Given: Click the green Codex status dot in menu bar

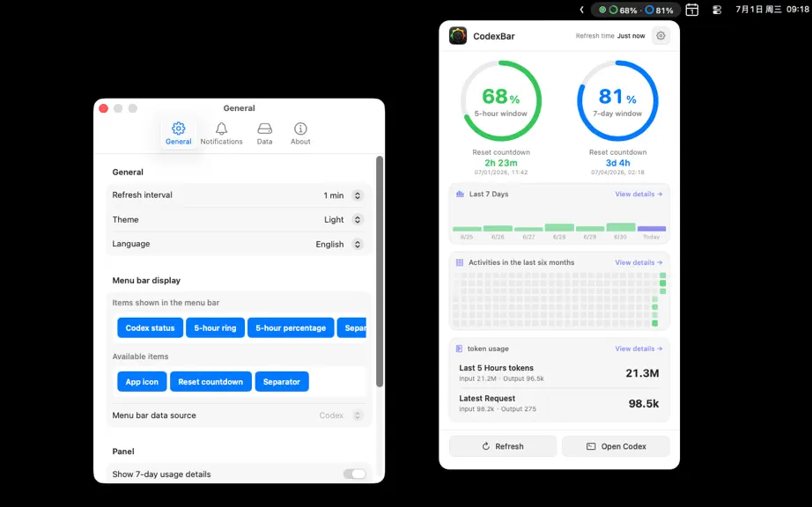Looking at the screenshot, I should [602, 10].
